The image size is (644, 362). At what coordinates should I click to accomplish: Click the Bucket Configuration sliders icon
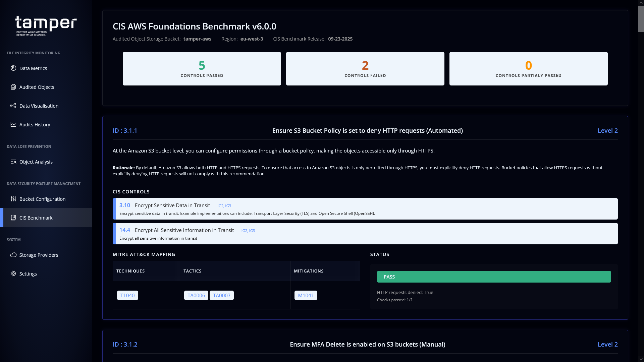tap(13, 199)
